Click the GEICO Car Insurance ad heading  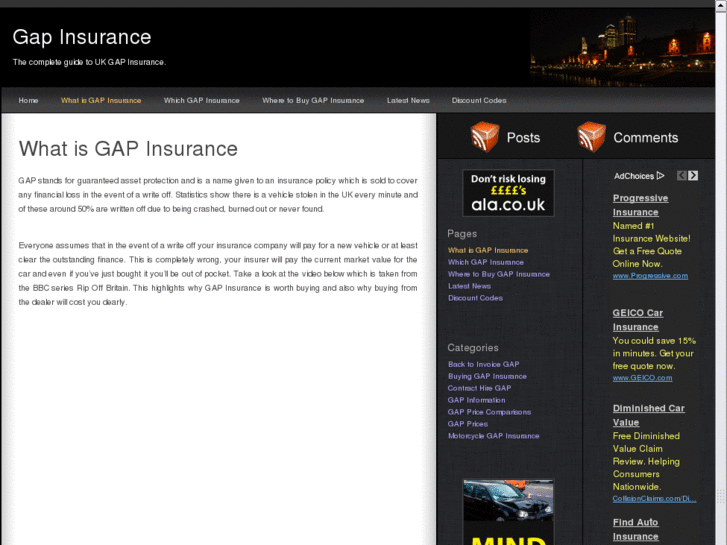point(638,320)
